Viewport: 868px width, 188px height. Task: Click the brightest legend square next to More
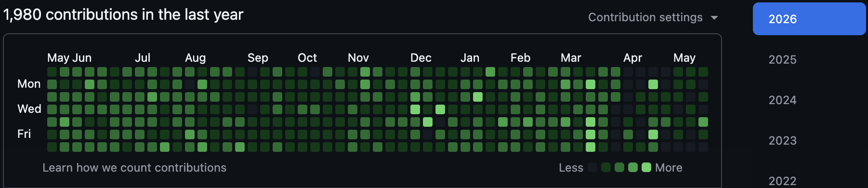(x=646, y=167)
